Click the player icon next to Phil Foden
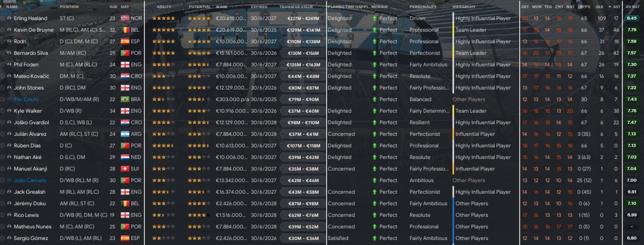The image size is (644, 245). [x=9, y=64]
